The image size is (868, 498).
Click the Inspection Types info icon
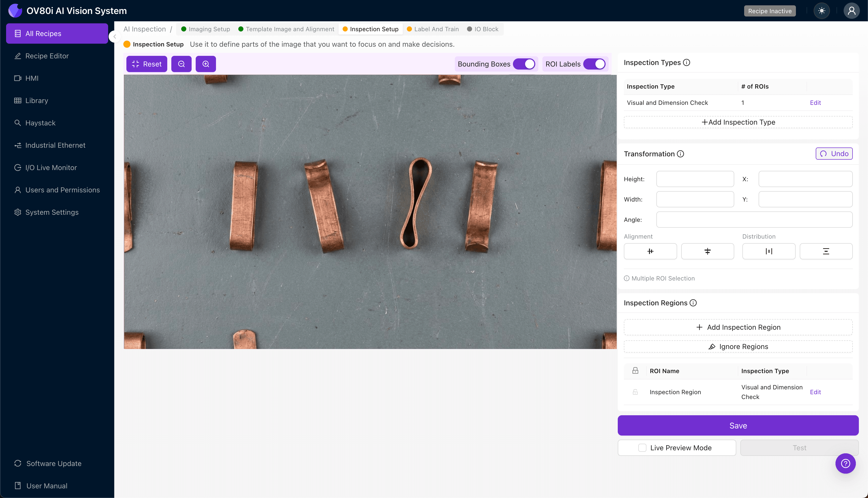pyautogui.click(x=686, y=63)
